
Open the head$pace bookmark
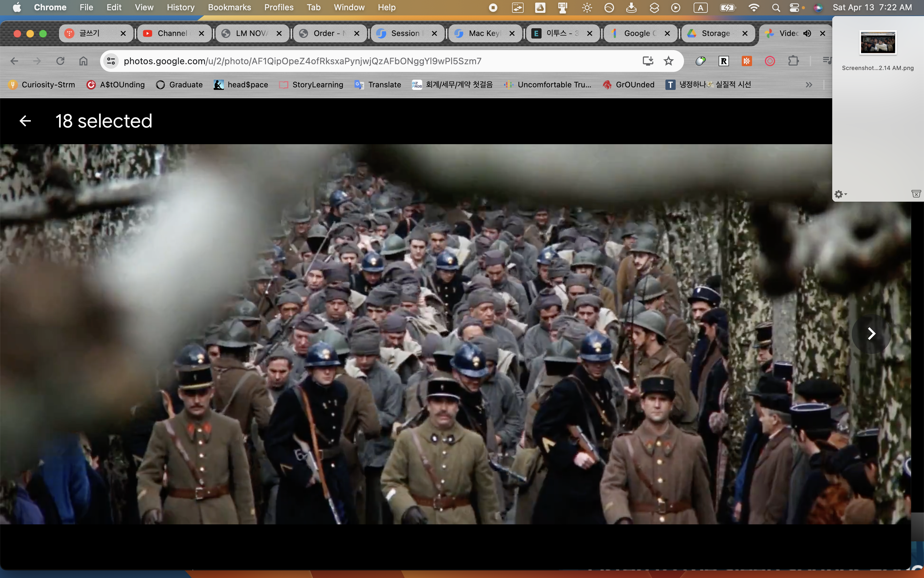(x=241, y=85)
